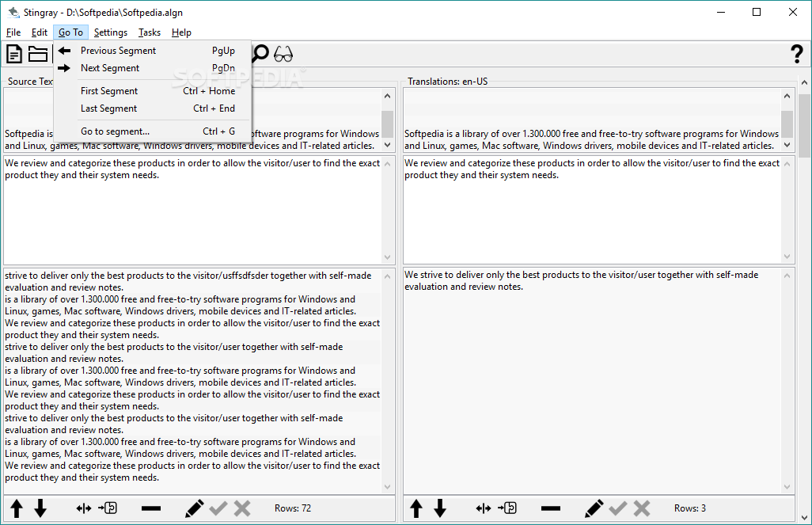812x525 pixels.
Task: Click scroll-down arrow of middle source pane
Action: pos(387,257)
